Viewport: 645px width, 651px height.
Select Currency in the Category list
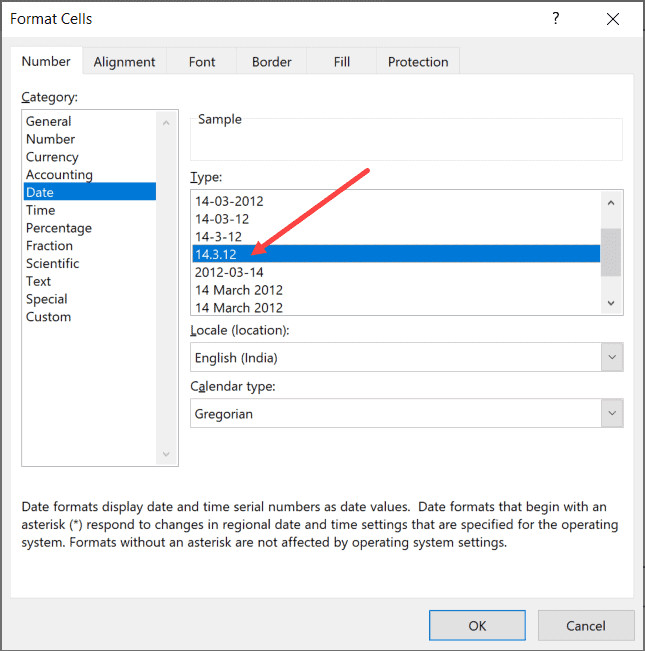pyautogui.click(x=52, y=157)
